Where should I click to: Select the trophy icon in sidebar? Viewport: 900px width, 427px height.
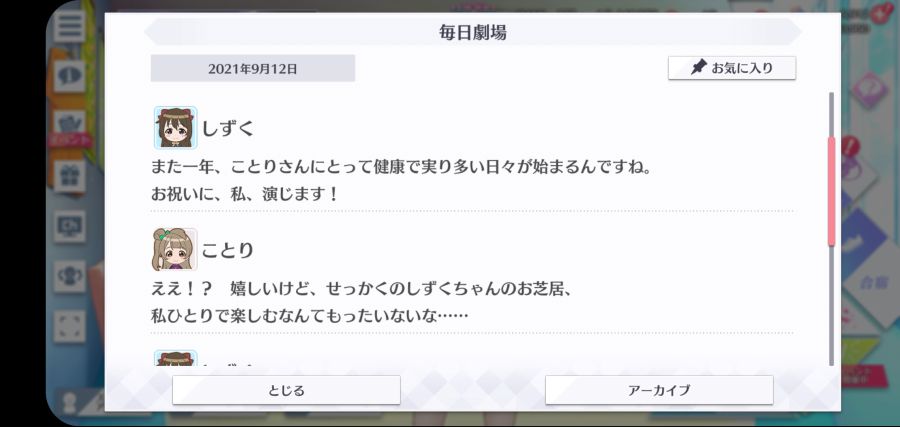coord(69,276)
